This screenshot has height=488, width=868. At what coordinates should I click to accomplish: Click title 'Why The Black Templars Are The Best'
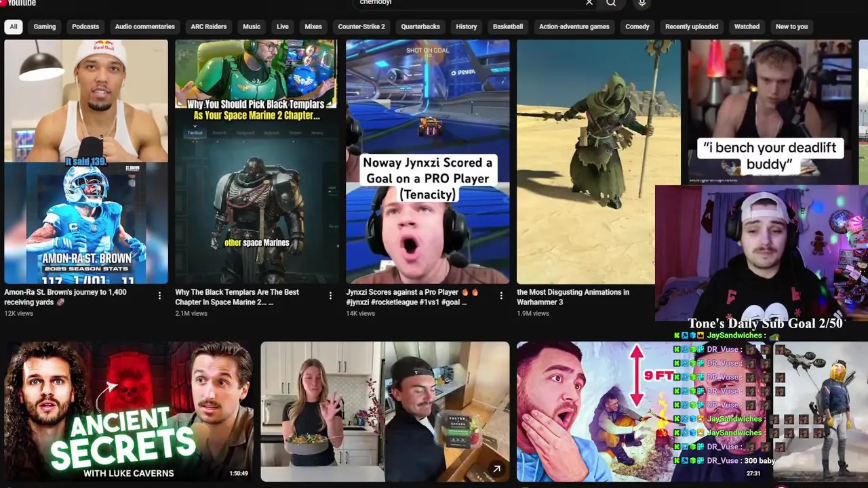[x=237, y=297]
